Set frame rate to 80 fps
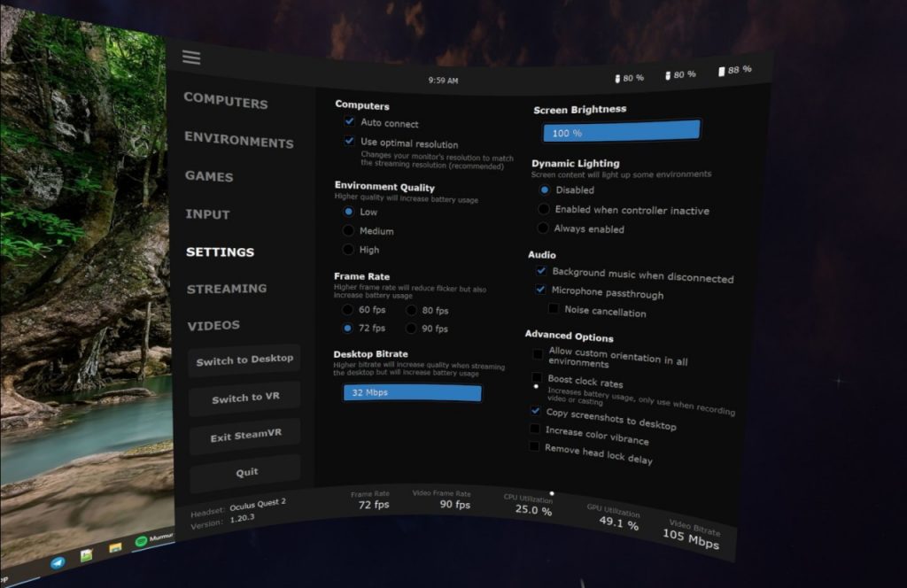Image resolution: width=907 pixels, height=588 pixels. (x=411, y=311)
